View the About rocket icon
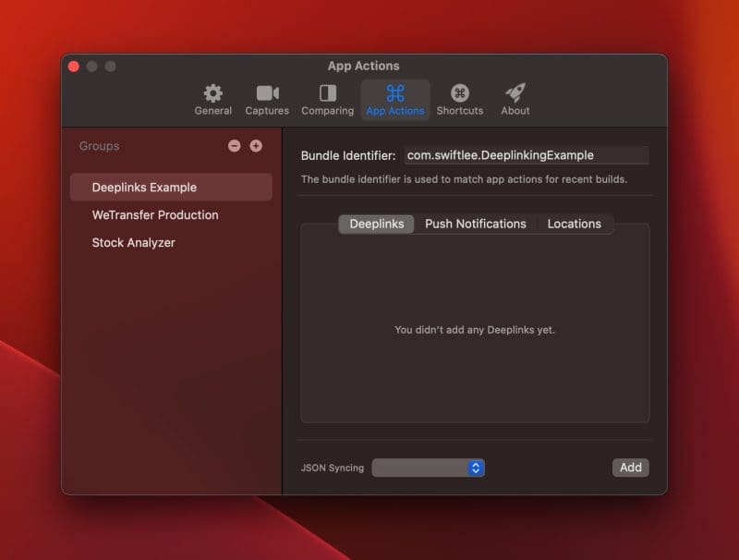 (x=515, y=93)
